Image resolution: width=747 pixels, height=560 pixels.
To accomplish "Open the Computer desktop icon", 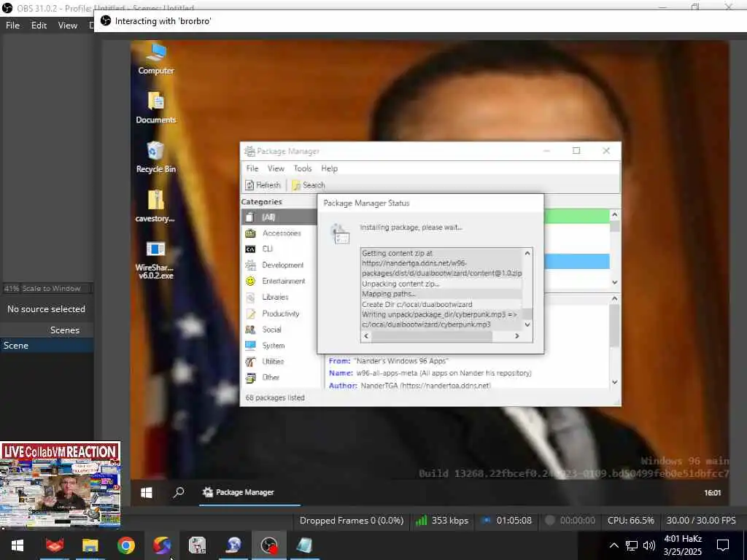I will coord(156,58).
